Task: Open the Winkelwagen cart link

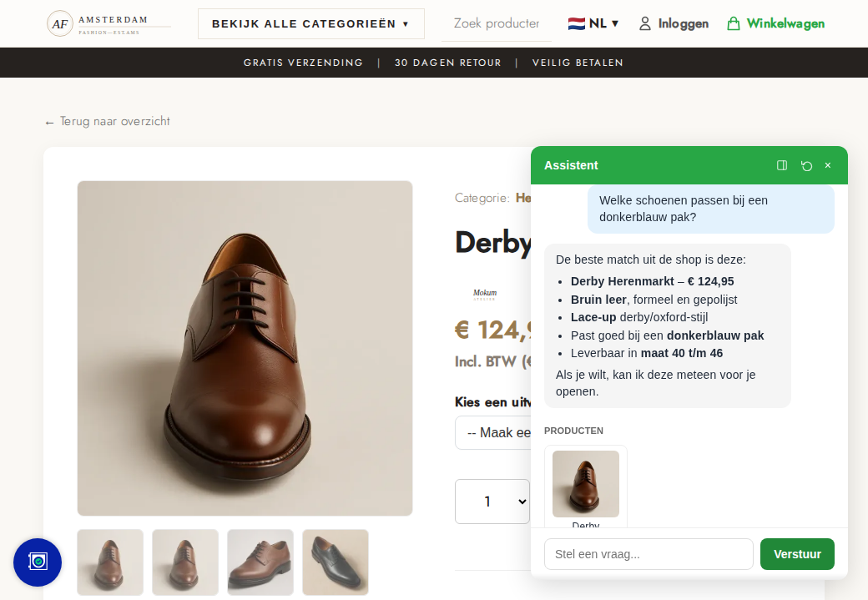Action: point(776,24)
